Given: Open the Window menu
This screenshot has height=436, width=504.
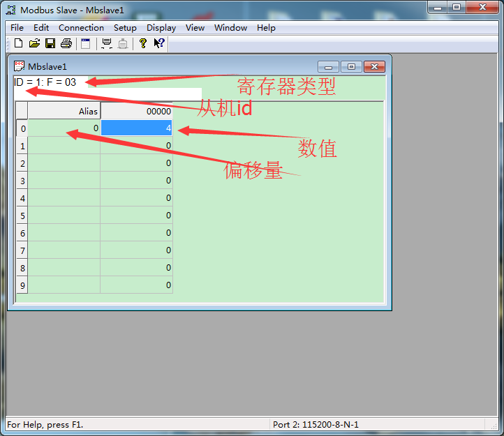Looking at the screenshot, I should [230, 28].
